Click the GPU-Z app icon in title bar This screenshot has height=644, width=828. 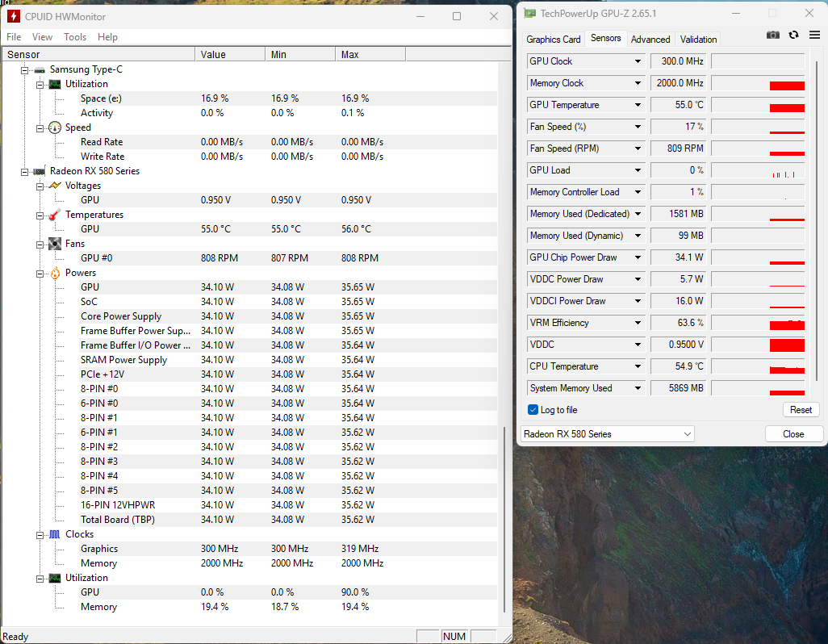529,13
